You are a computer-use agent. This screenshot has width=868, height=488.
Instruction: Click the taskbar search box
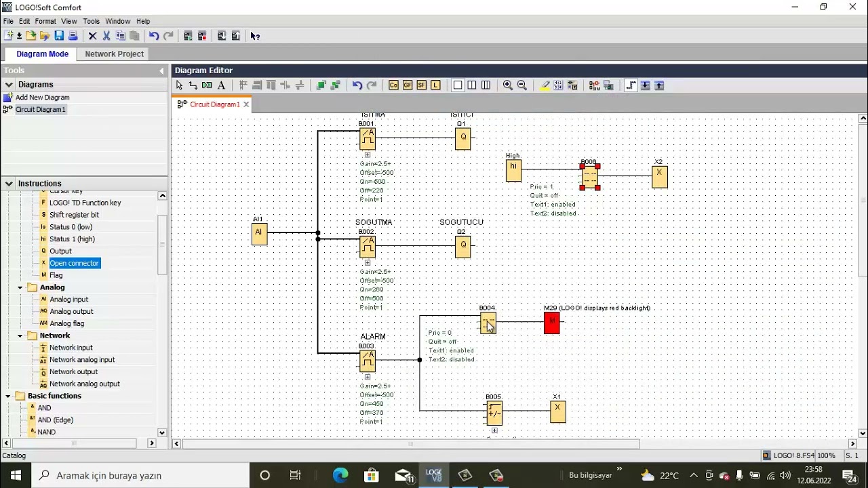(140, 475)
